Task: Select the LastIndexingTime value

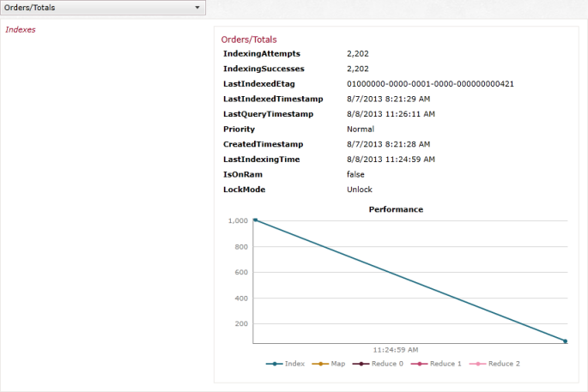Action: pos(391,160)
